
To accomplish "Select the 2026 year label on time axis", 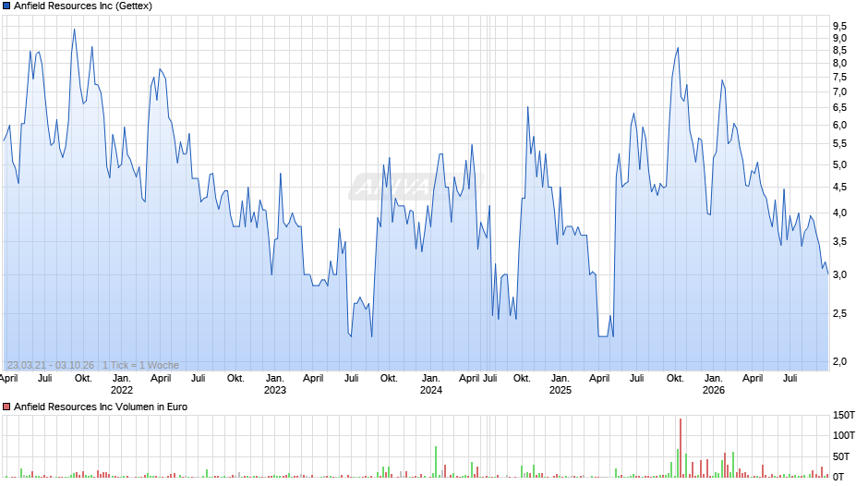I will (714, 390).
